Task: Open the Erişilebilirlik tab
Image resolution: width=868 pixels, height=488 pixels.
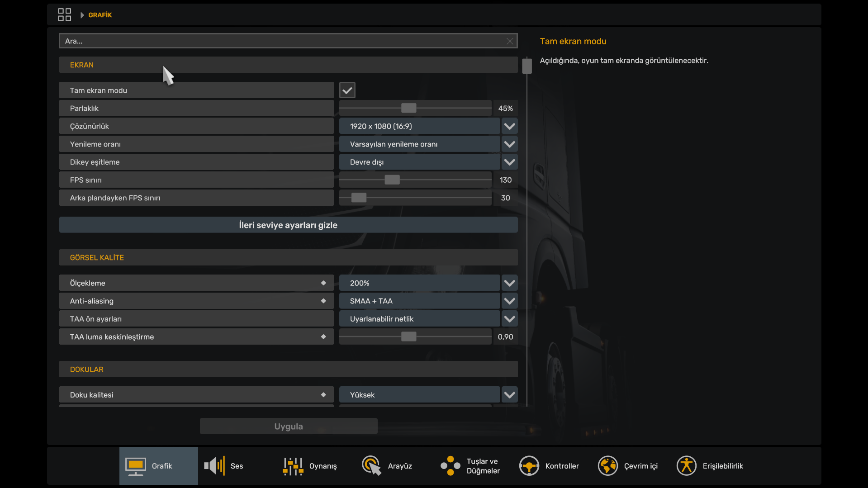Action: (710, 466)
